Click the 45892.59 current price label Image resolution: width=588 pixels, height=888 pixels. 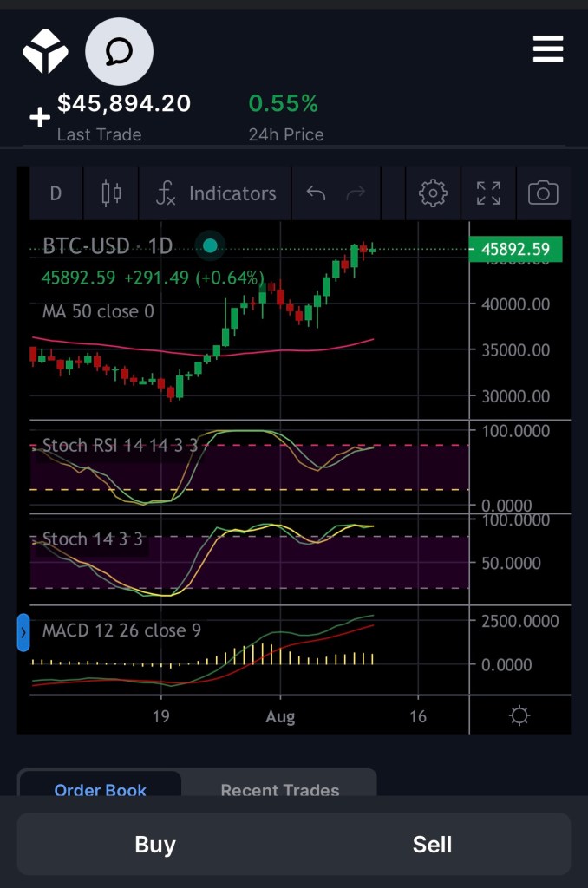(x=515, y=250)
